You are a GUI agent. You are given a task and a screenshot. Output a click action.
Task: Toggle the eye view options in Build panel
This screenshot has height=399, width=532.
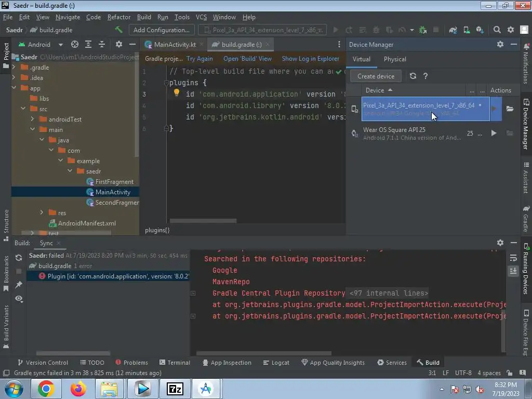point(19,298)
